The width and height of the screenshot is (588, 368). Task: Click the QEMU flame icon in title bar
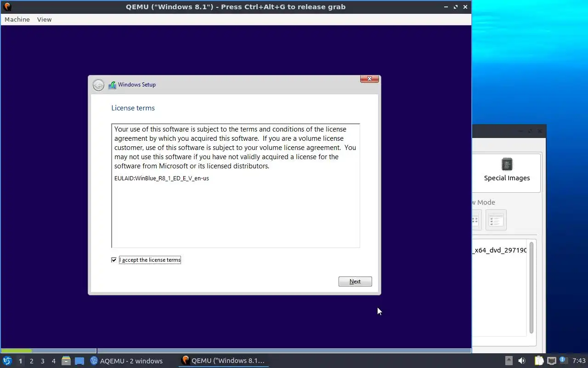pos(7,7)
